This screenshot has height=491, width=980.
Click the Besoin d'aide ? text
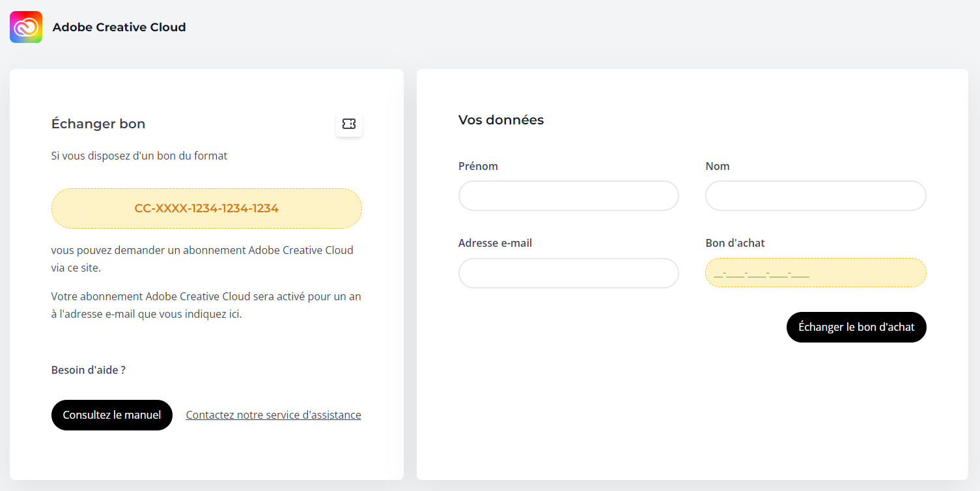[x=89, y=370]
